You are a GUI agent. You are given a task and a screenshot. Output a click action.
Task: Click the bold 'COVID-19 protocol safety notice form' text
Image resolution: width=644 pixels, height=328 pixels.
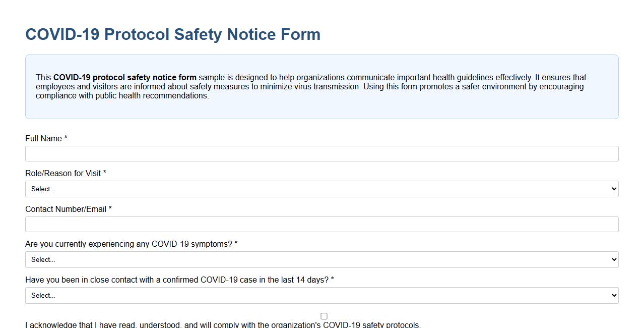tap(124, 77)
